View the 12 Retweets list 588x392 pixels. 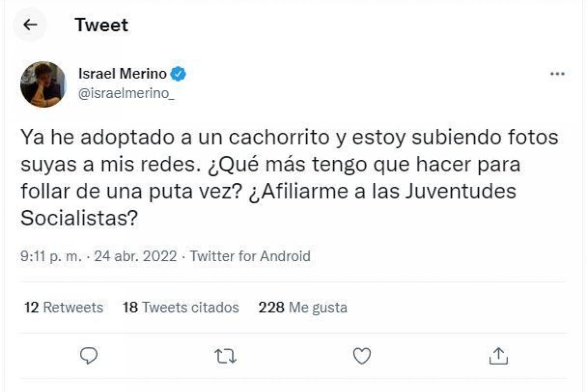(64, 307)
